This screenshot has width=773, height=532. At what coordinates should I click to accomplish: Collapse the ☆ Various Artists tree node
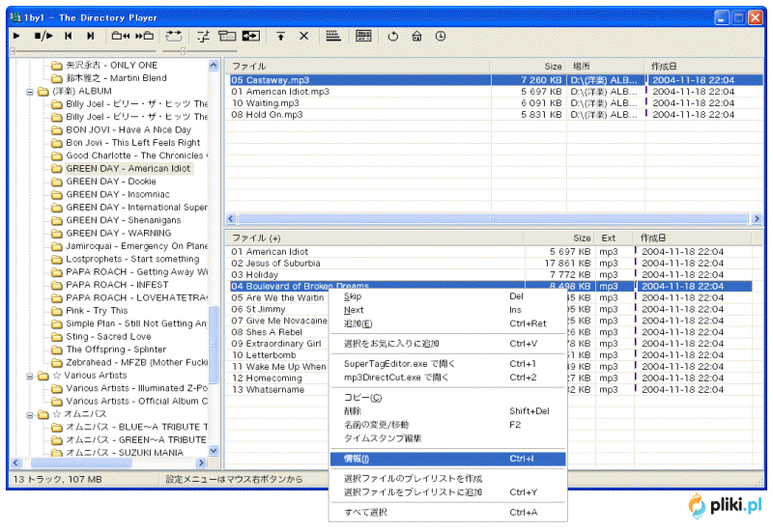(30, 377)
